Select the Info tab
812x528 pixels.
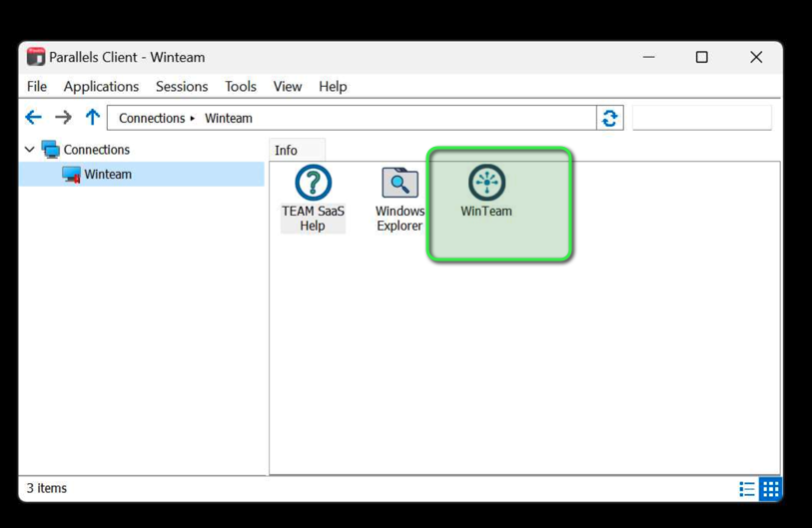(x=297, y=150)
